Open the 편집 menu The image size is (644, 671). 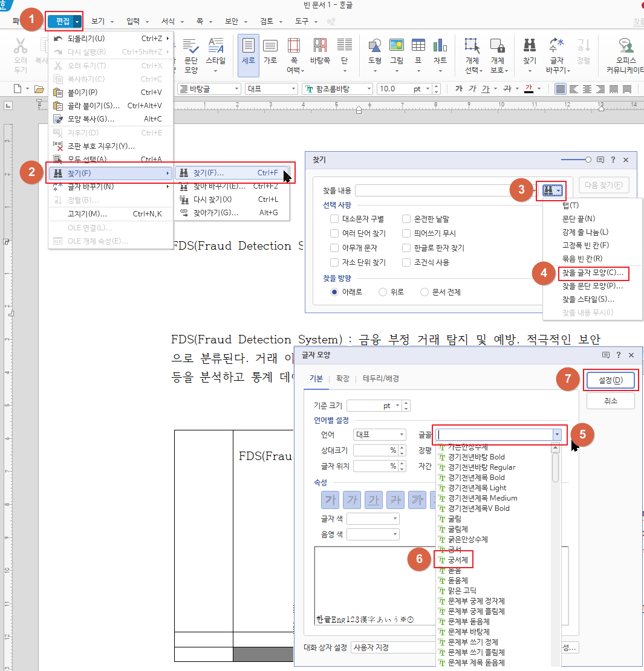64,21
